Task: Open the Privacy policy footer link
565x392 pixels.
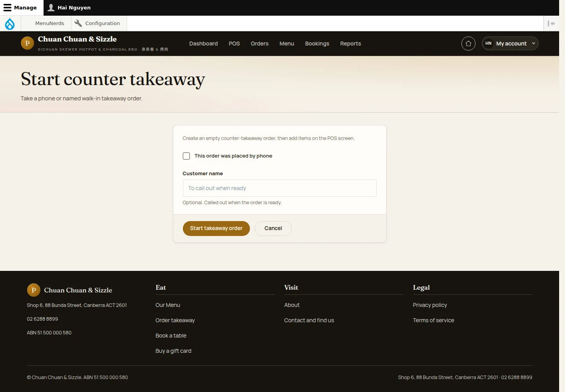Action: [430, 305]
